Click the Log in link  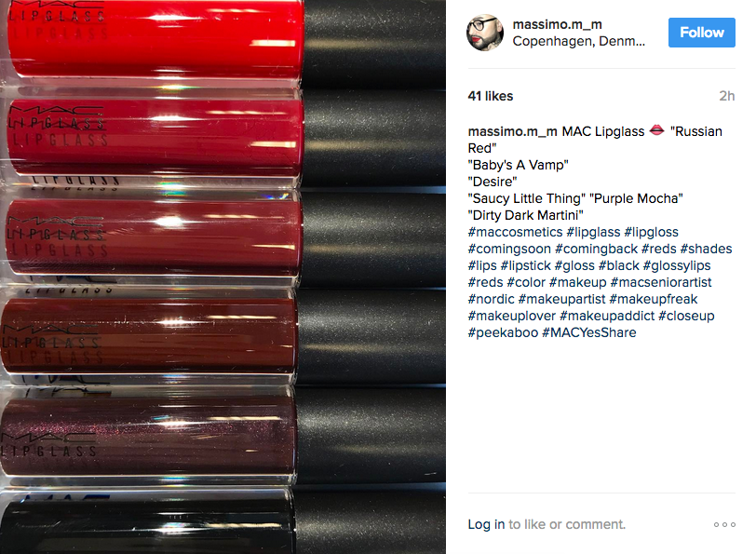coord(486,524)
